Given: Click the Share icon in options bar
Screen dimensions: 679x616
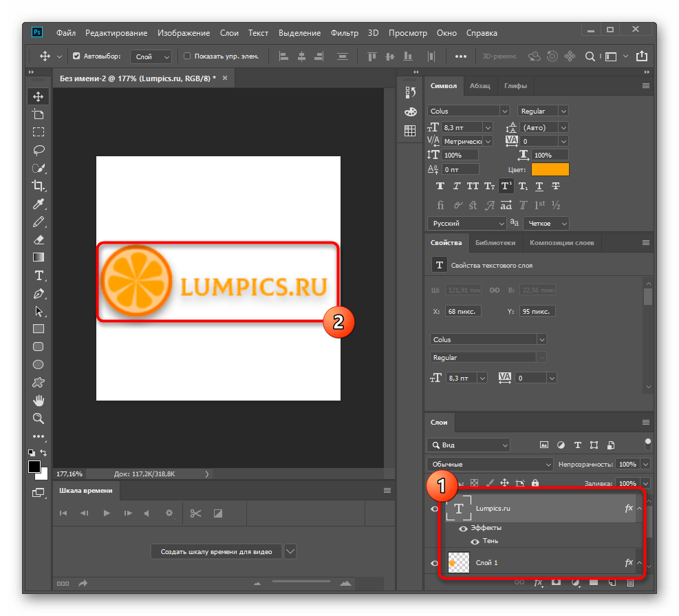Looking at the screenshot, I should pos(642,56).
